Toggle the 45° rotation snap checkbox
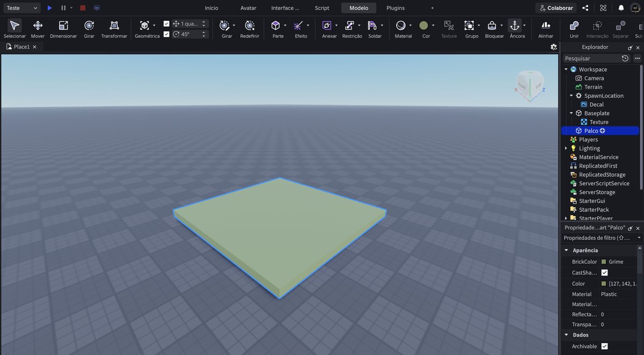The height and width of the screenshot is (355, 644). (x=166, y=34)
